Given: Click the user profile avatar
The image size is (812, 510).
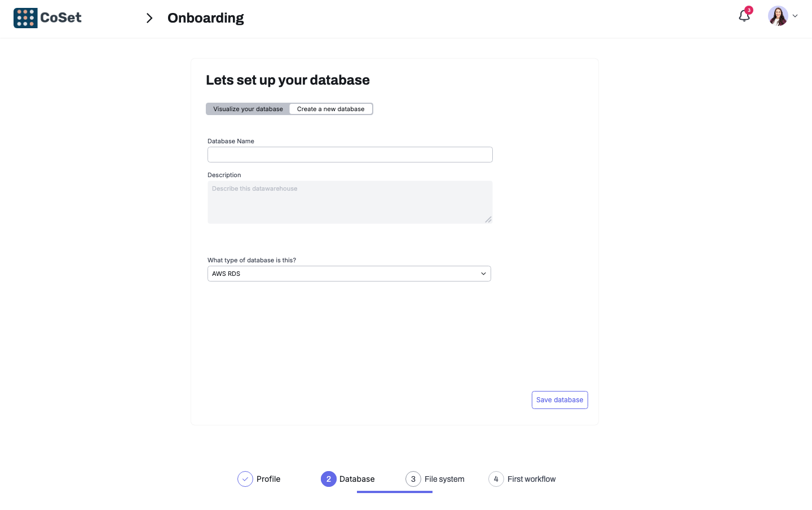Looking at the screenshot, I should (x=778, y=16).
